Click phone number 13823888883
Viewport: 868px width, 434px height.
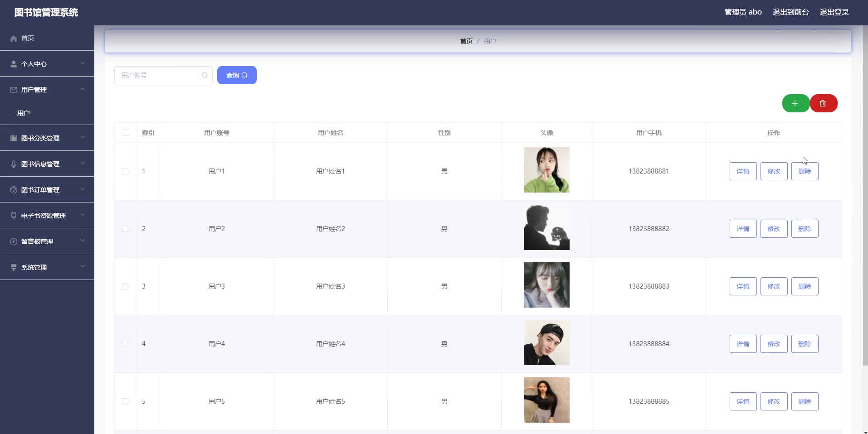tap(649, 286)
